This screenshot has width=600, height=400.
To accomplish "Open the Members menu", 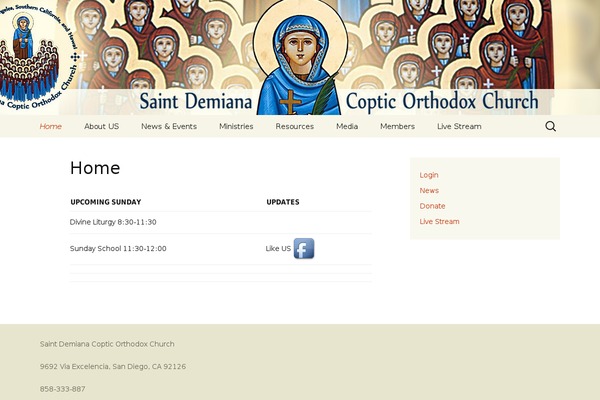I will click(x=397, y=126).
